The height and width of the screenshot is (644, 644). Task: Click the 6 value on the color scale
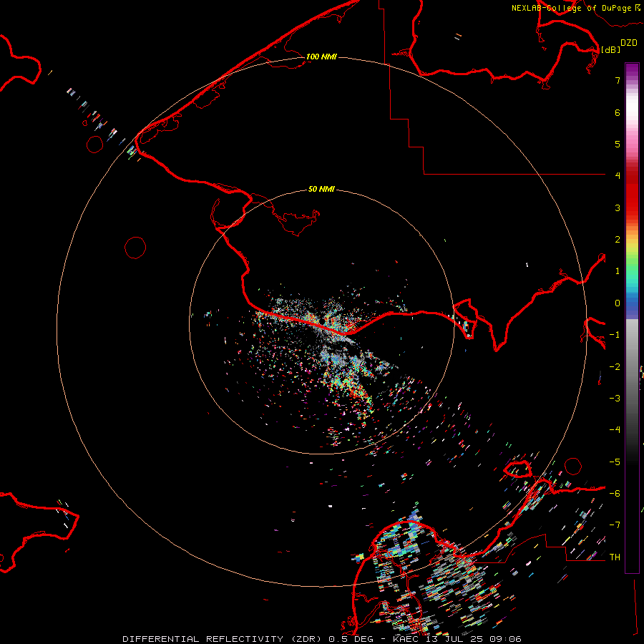pos(618,112)
